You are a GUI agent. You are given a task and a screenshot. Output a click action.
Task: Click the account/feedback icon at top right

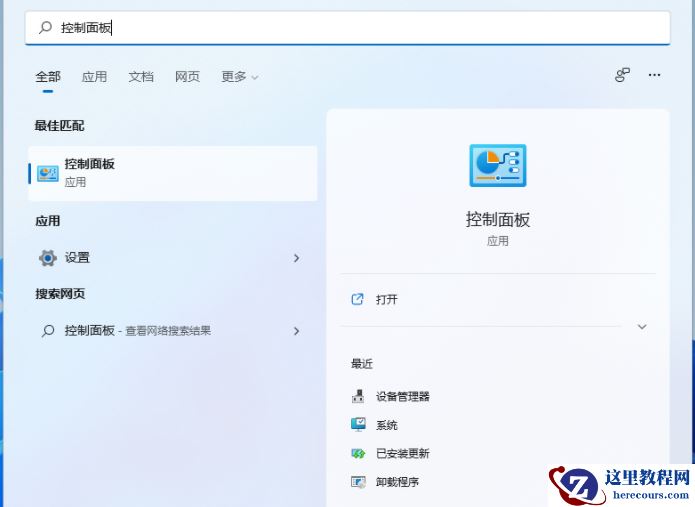622,75
